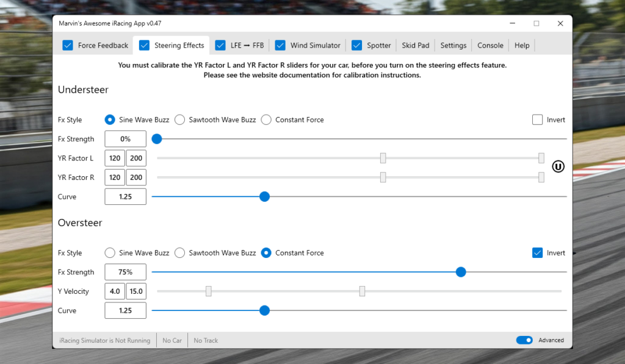The image size is (625, 364).
Task: Click the circled U icon beside YR Factor sliders
Action: coord(558,166)
